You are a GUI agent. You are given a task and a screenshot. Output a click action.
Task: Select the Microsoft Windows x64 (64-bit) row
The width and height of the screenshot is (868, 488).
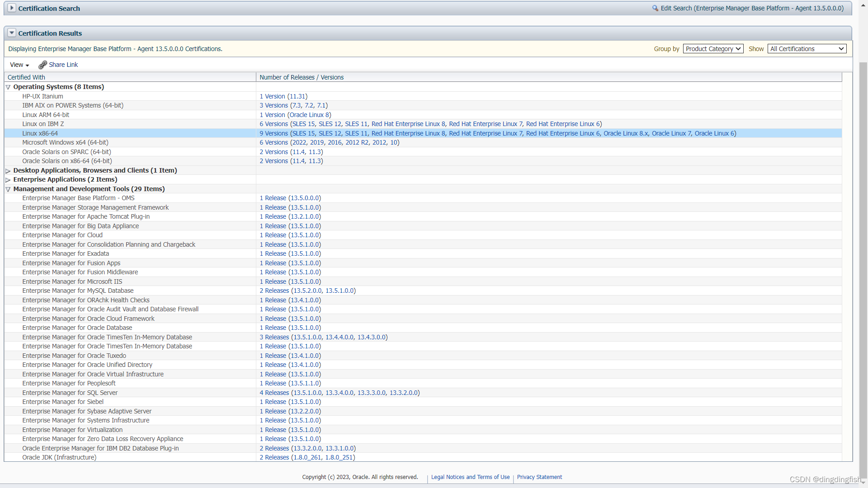pyautogui.click(x=423, y=142)
